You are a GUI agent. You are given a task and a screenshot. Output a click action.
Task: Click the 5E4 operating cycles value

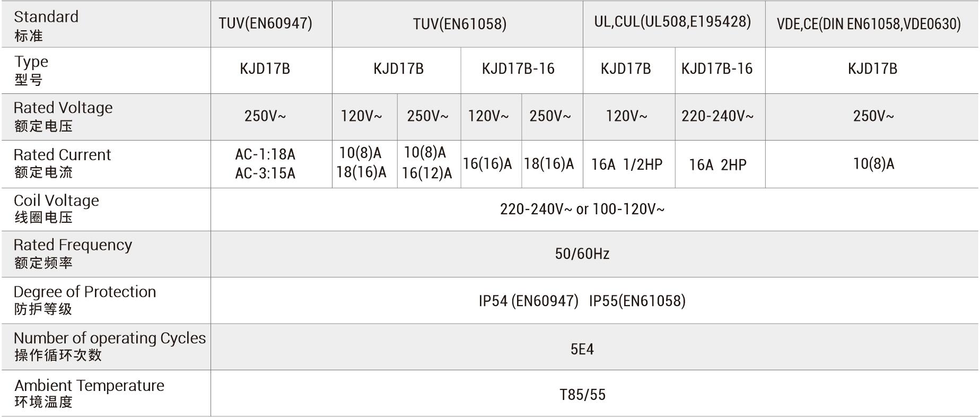click(582, 349)
